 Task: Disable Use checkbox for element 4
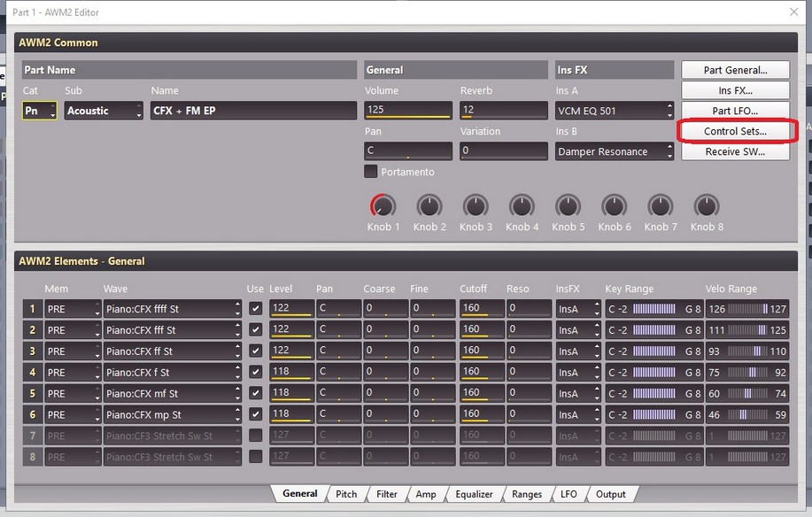[255, 372]
